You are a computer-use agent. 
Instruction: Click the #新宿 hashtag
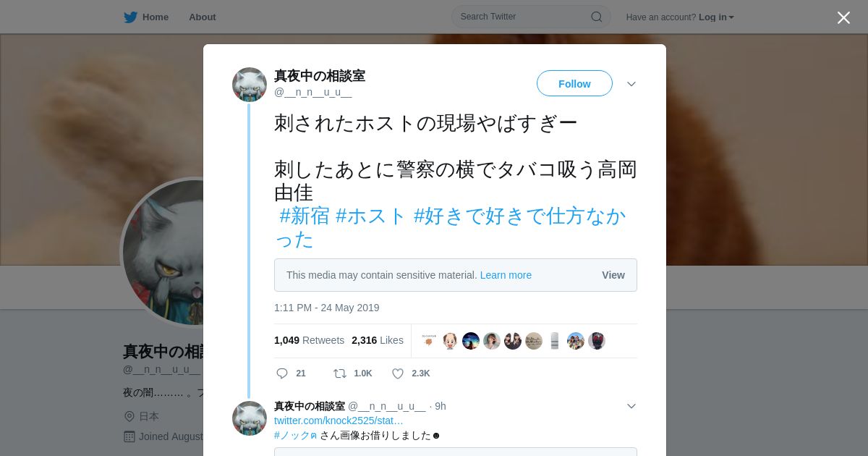(x=305, y=216)
